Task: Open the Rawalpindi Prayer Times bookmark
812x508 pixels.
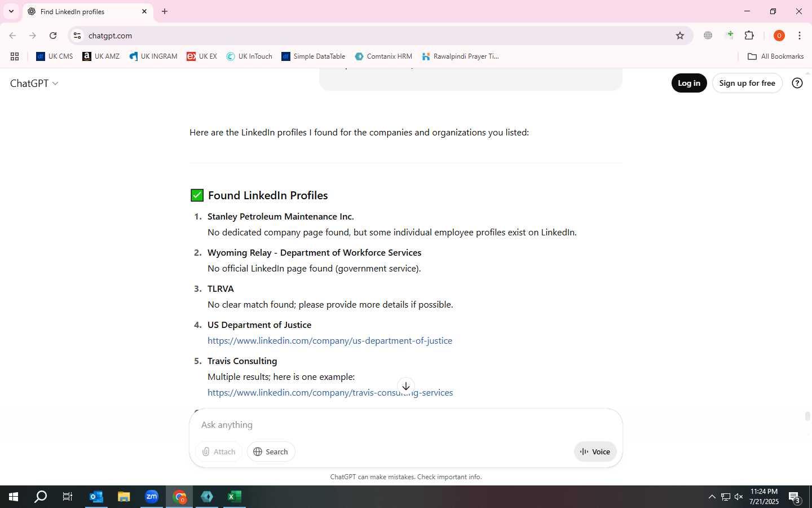Action: [x=460, y=56]
